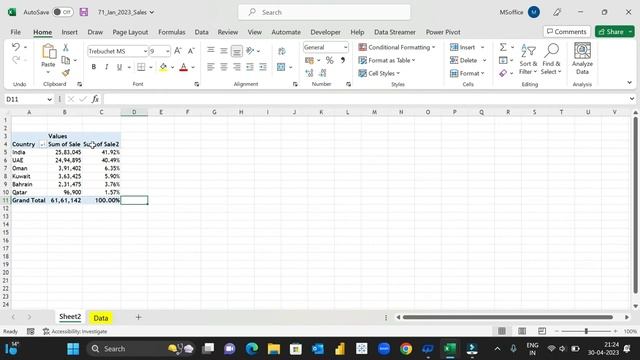The image size is (640, 360).
Task: Click the Center alignment icon
Action: point(224,67)
